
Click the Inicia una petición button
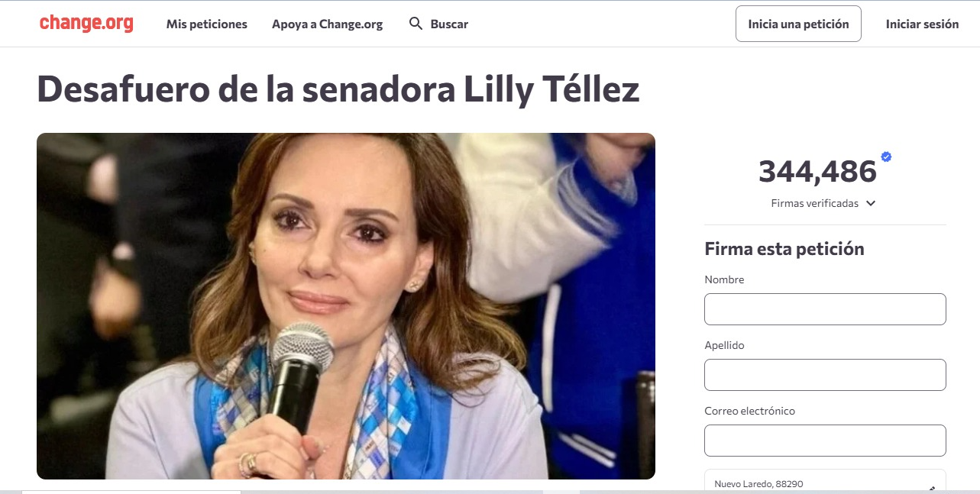(798, 24)
